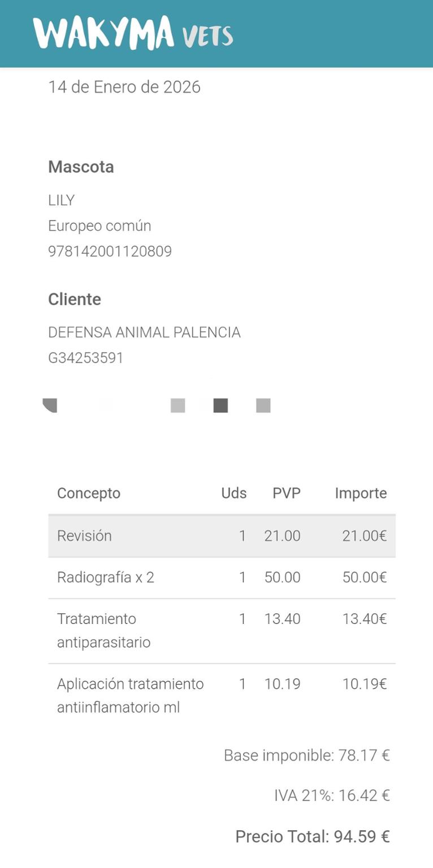Screen dimensions: 433x868
Task: Click the Tratamiento antiparasitario line item
Action: 103,631
